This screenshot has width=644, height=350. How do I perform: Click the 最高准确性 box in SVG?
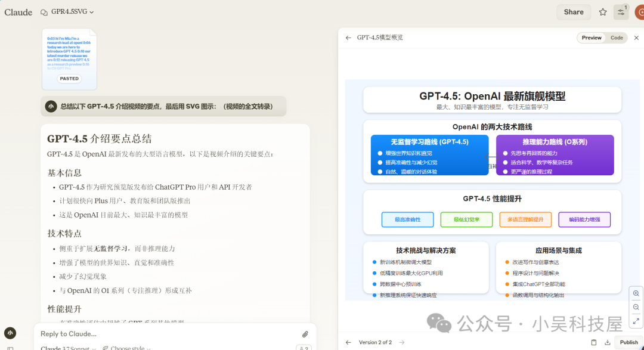tap(407, 219)
